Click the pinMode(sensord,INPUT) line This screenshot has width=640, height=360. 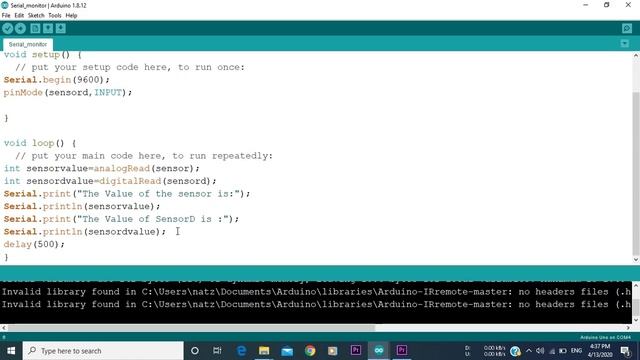pos(68,92)
